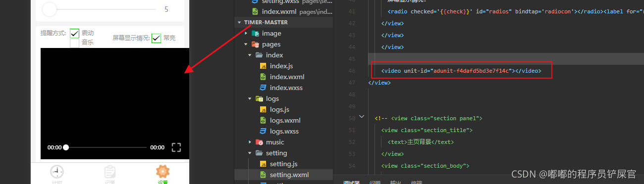Open index.wxml under the index folder
This screenshot has width=644, height=184.
287,77
